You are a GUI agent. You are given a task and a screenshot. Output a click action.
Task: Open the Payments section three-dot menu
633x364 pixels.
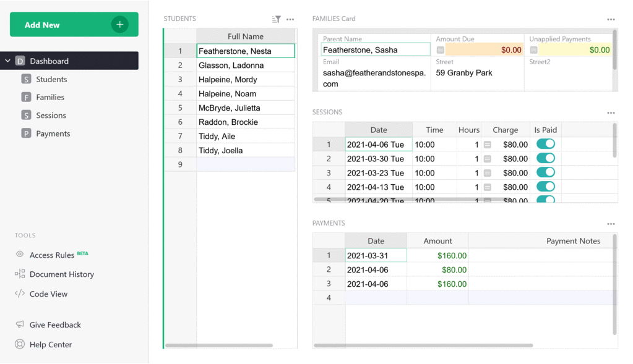611,224
